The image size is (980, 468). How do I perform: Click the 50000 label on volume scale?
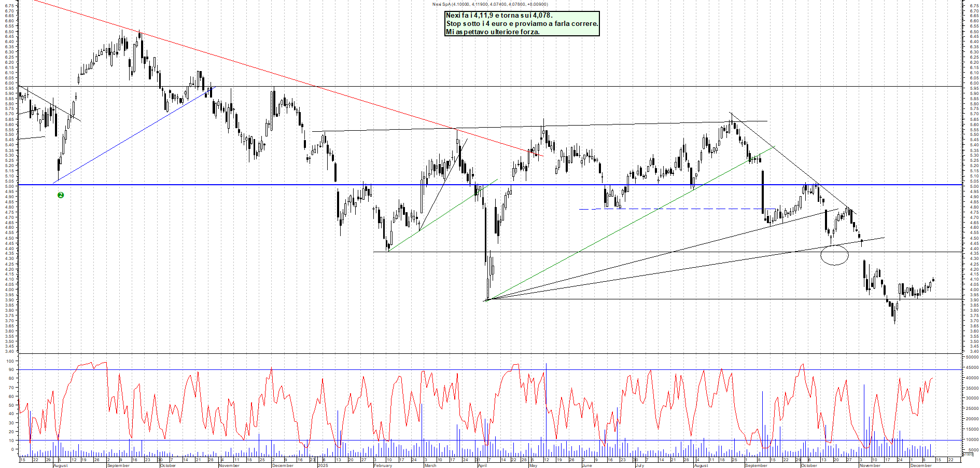(x=972, y=357)
